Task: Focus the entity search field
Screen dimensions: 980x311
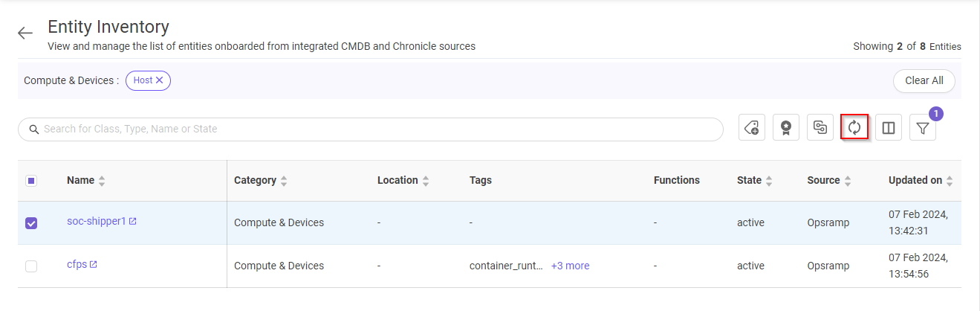Action: click(371, 129)
